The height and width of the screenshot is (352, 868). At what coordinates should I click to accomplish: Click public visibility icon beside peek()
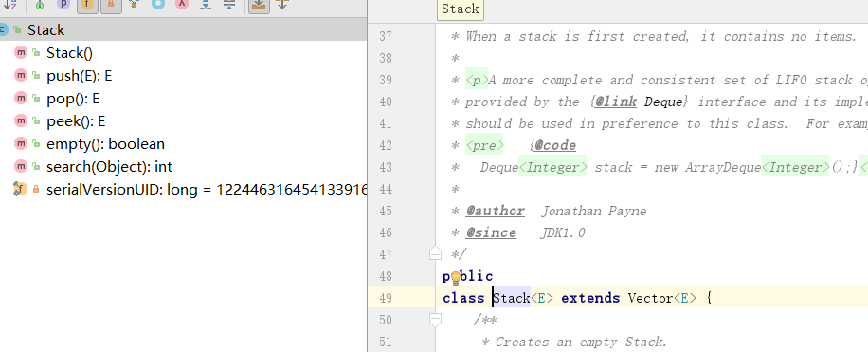click(36, 120)
